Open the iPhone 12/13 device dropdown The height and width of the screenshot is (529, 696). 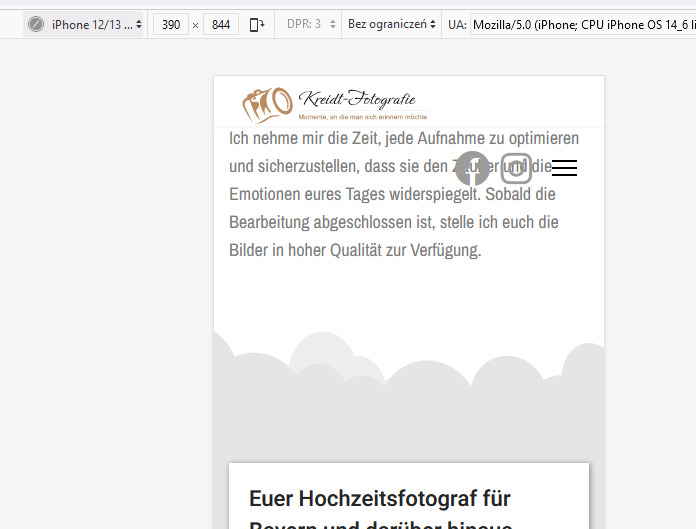tap(96, 24)
